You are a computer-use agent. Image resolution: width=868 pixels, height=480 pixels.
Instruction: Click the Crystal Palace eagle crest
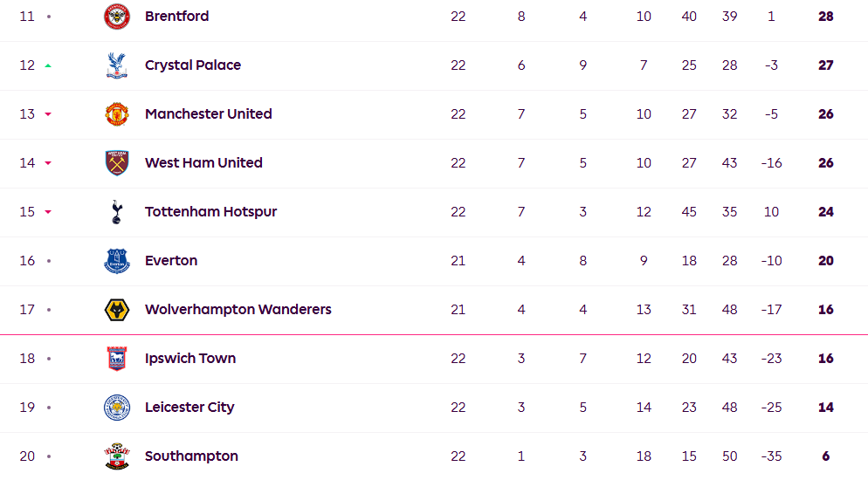(117, 65)
